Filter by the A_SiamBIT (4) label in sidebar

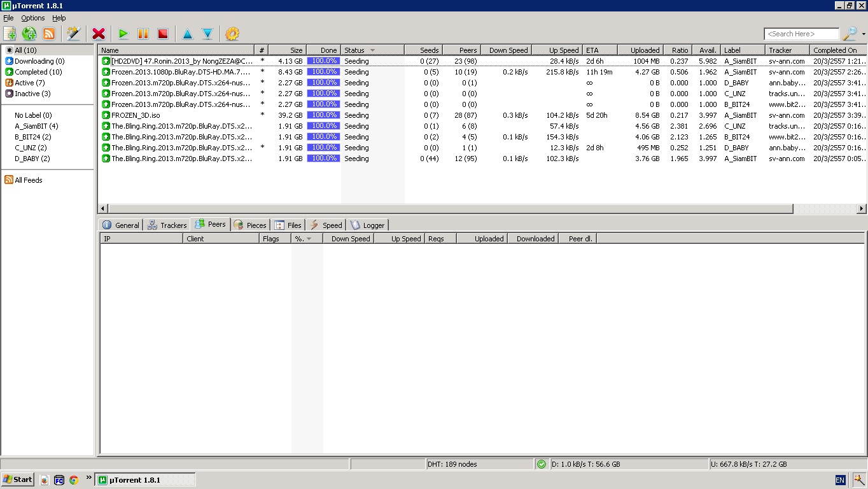tap(36, 126)
